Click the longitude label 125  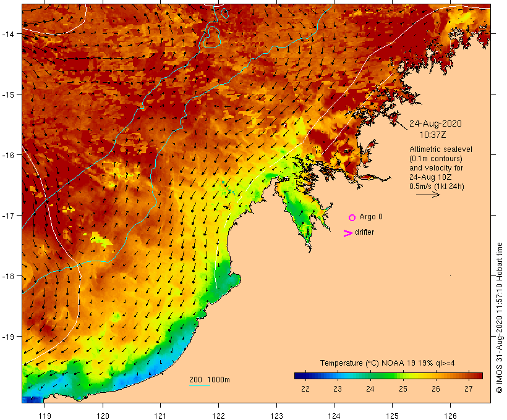click(x=392, y=416)
